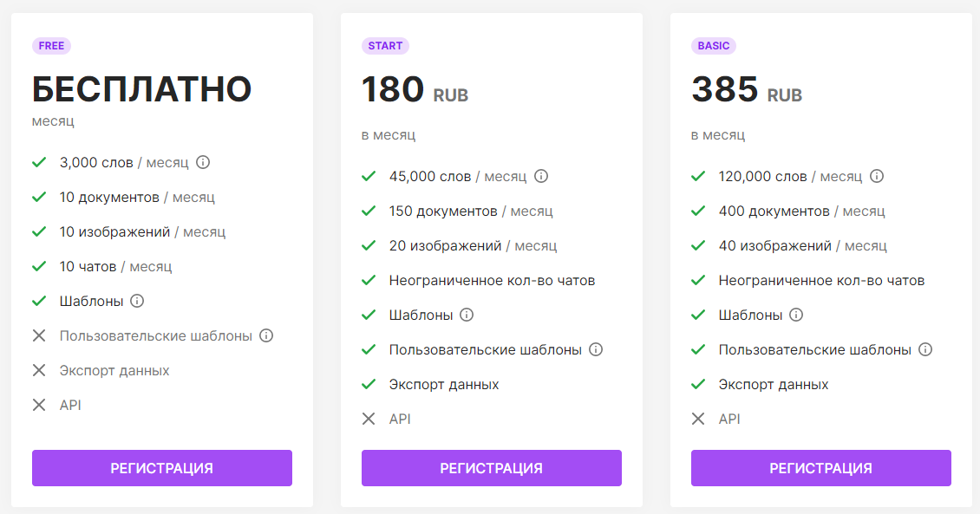Click green checkmark beside 400 документов
This screenshot has height=514, width=980.
[698, 211]
